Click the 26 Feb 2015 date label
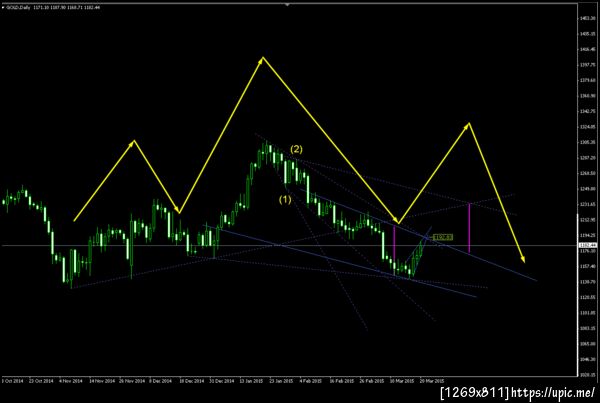 coord(372,381)
